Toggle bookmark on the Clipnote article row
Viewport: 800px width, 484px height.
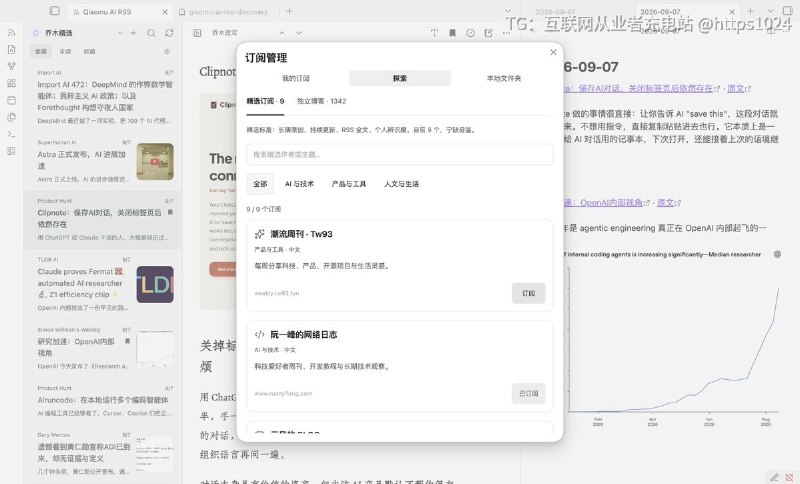170,212
